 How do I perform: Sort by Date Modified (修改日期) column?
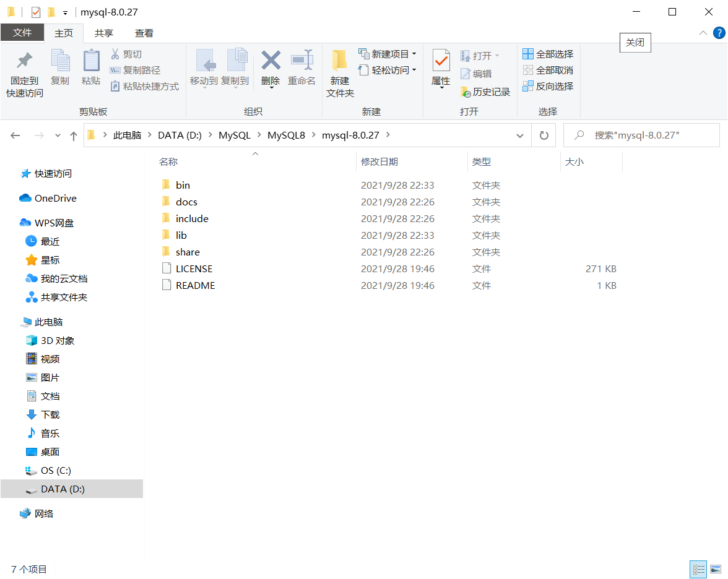(379, 162)
